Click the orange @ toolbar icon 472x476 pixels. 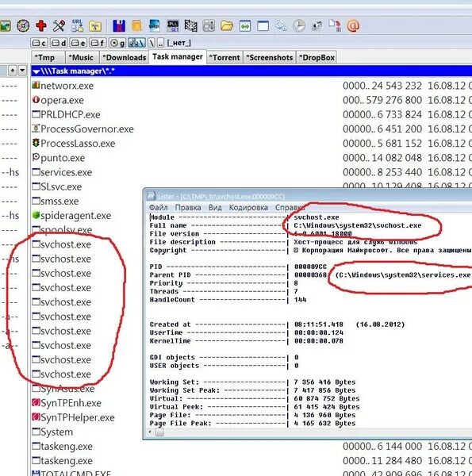coord(353,26)
